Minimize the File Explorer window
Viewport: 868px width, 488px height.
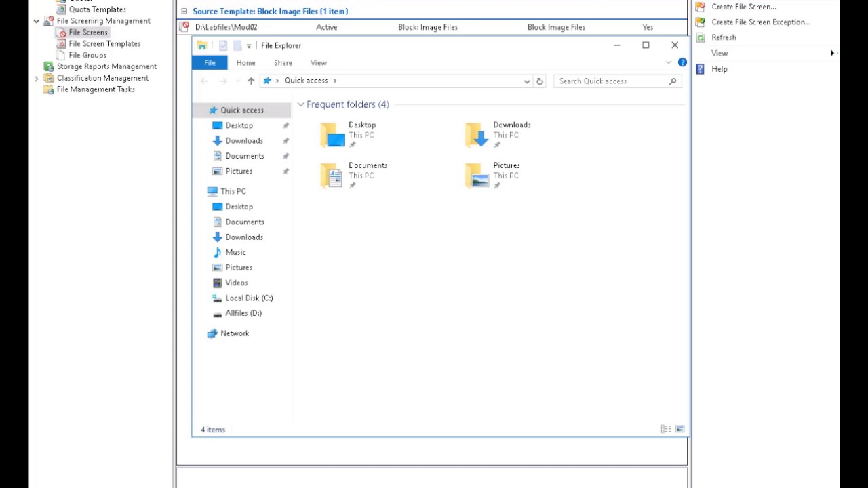point(617,45)
